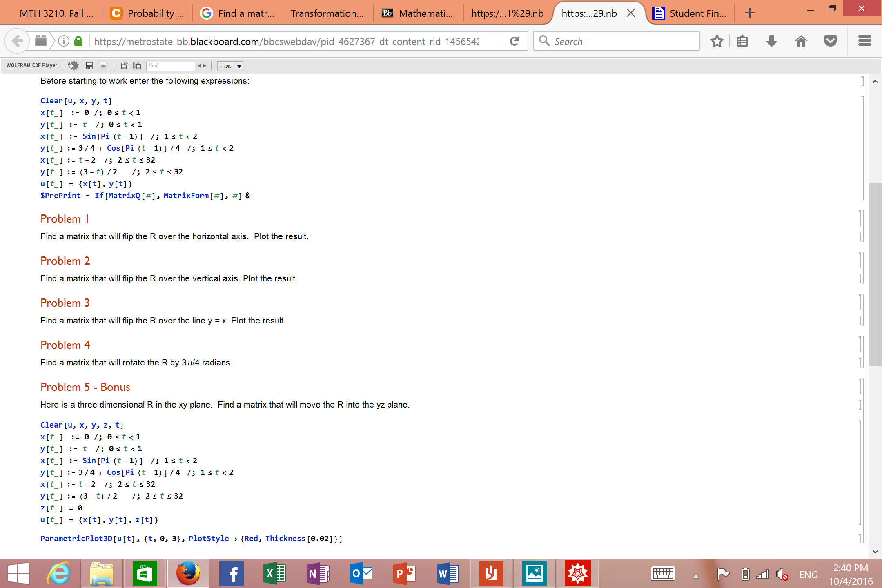Open Firefox hamburger menu

(864, 41)
